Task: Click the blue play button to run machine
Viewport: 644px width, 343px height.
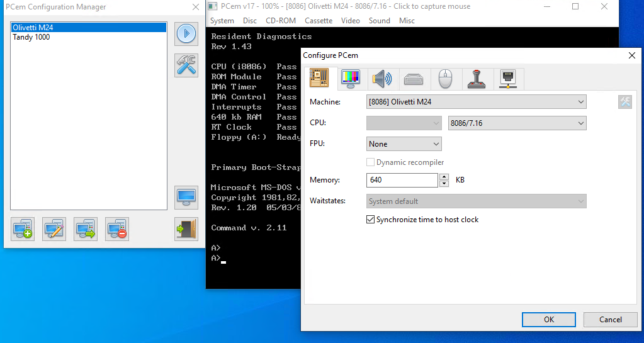Action: [186, 33]
